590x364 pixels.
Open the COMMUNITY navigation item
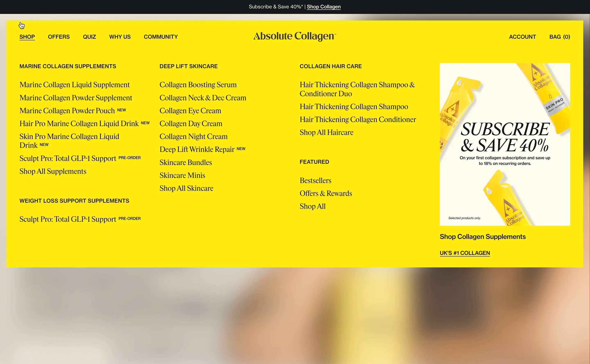pyautogui.click(x=161, y=37)
